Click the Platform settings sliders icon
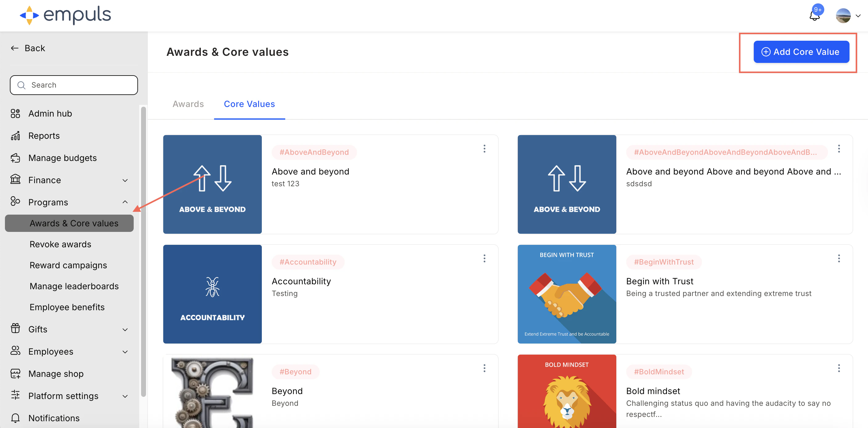This screenshot has height=428, width=868. click(x=15, y=395)
